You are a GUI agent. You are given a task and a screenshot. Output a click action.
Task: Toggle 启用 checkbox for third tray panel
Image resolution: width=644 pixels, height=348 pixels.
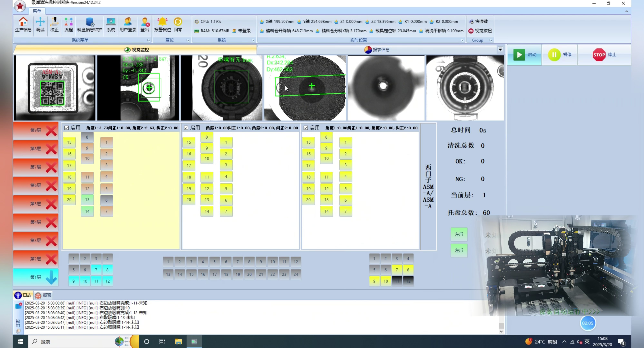pyautogui.click(x=306, y=128)
